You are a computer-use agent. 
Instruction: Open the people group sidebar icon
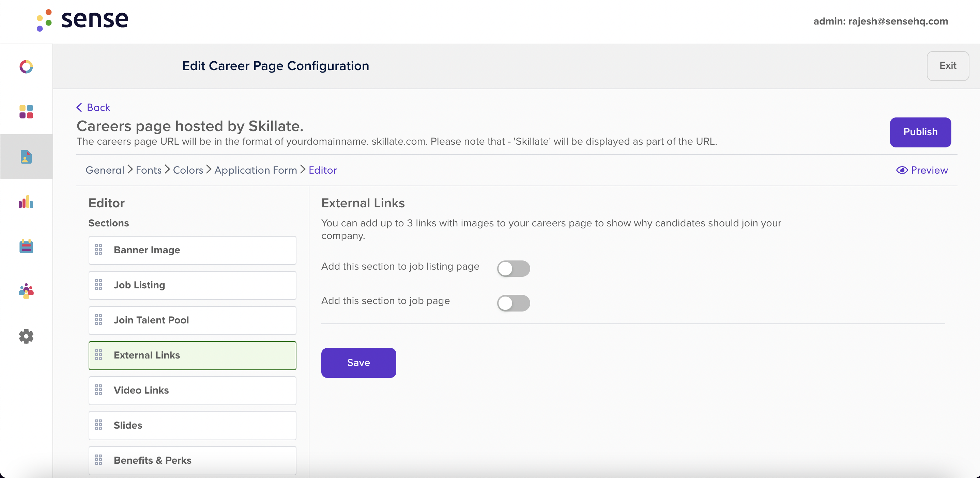click(x=26, y=291)
